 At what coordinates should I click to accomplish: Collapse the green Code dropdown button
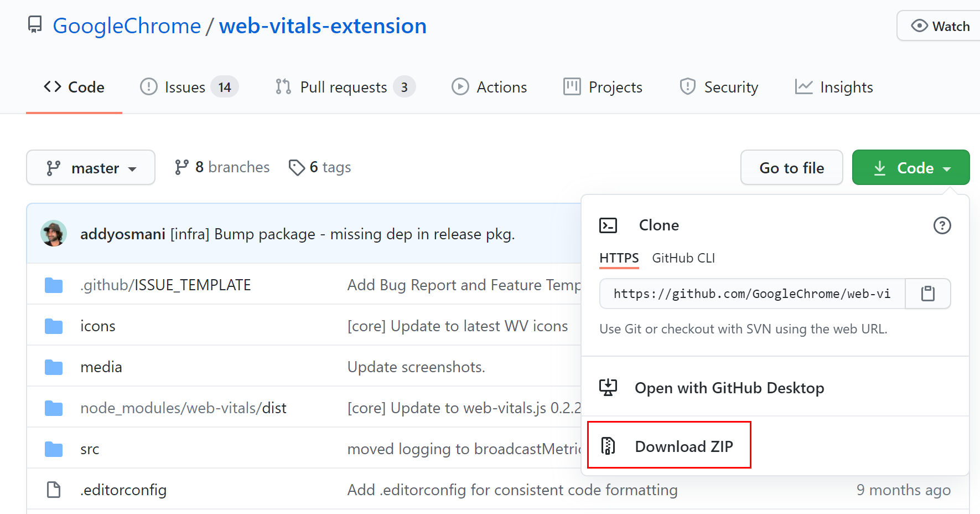click(910, 168)
